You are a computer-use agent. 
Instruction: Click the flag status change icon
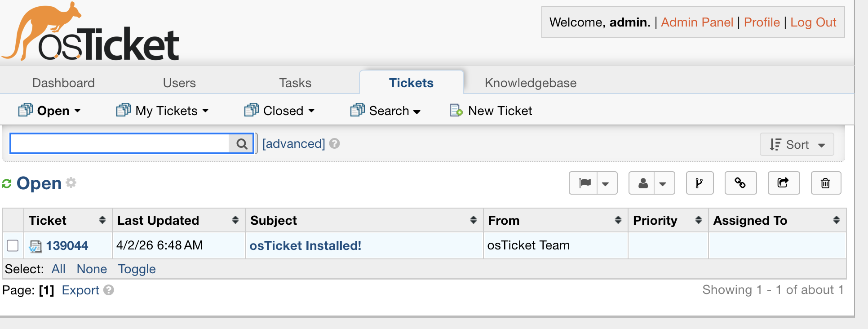coord(585,183)
